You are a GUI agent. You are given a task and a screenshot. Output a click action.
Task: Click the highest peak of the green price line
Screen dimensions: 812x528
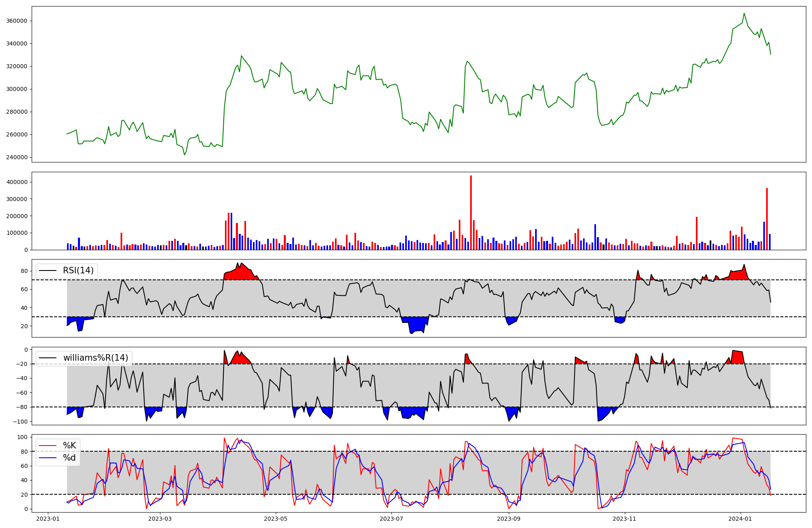coord(744,13)
